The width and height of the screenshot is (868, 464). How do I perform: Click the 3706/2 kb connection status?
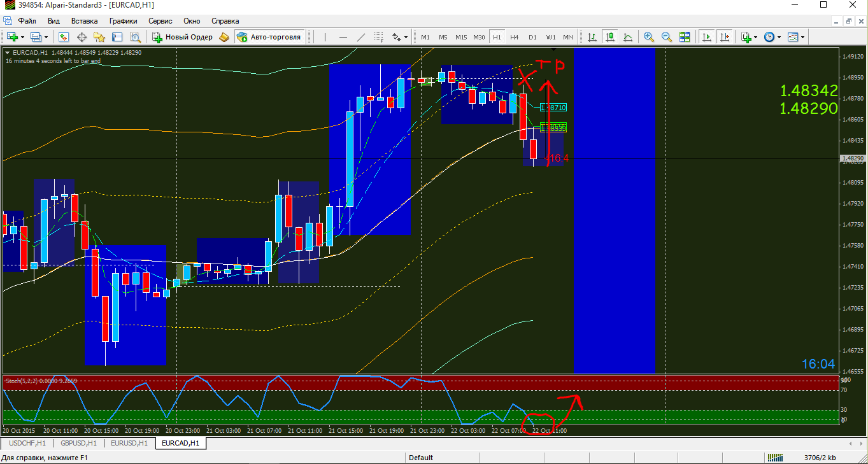click(x=820, y=458)
